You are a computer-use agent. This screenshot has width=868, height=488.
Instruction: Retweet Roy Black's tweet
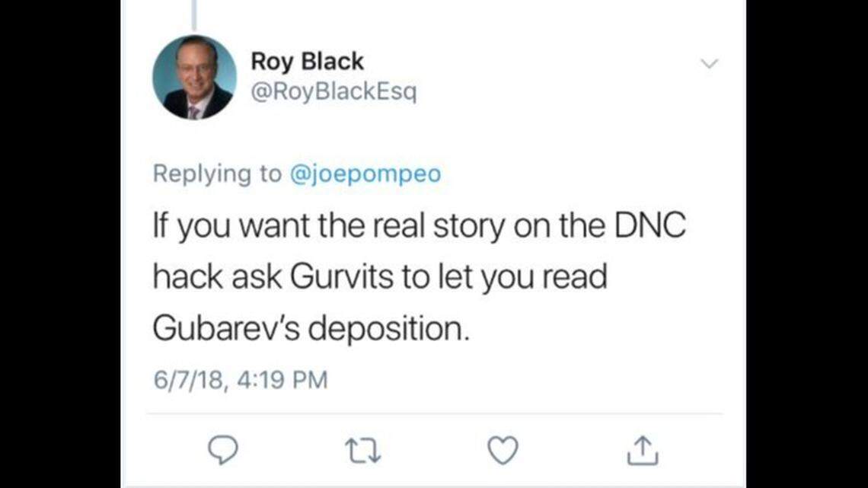tap(363, 451)
